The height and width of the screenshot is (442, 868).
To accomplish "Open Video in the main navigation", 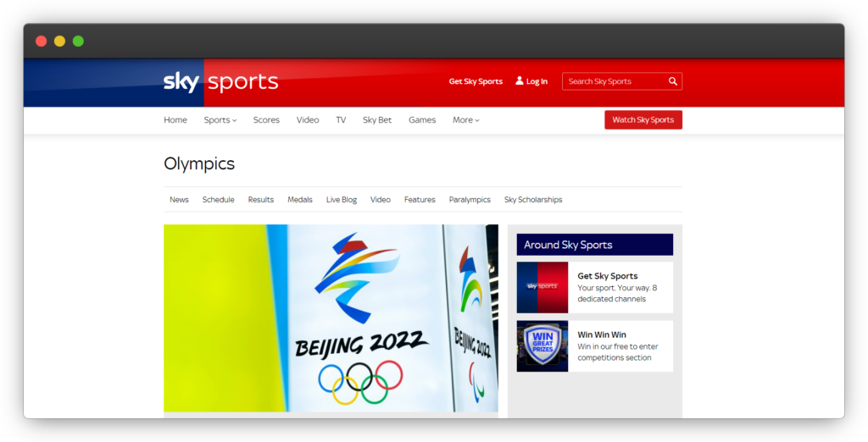I will tap(308, 120).
